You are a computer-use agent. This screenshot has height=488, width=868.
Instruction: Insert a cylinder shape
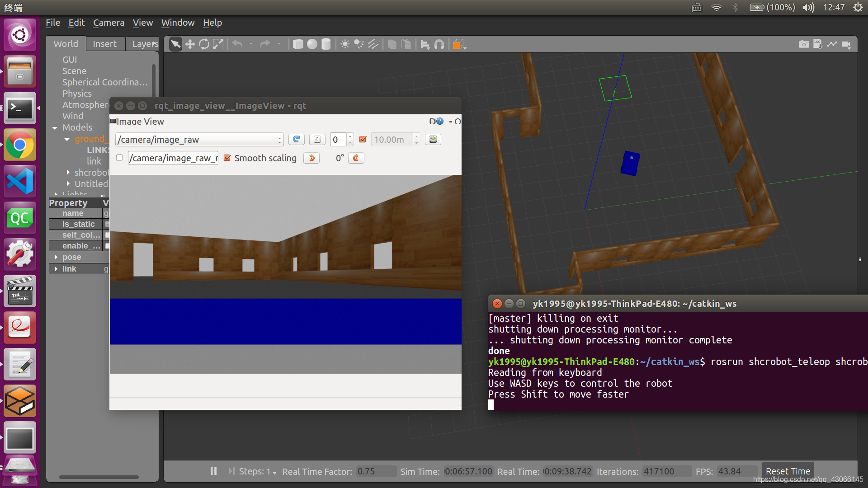click(x=326, y=44)
